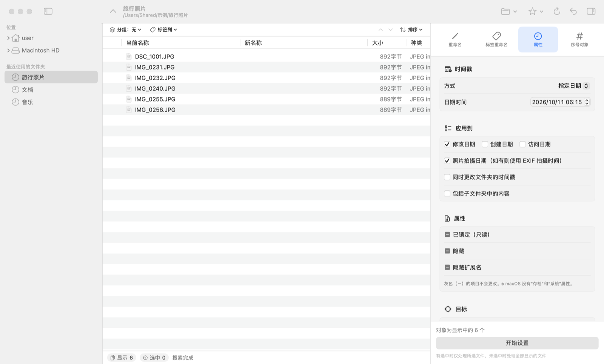
Task: Open the folder icon menu in toolbar
Action: click(509, 11)
